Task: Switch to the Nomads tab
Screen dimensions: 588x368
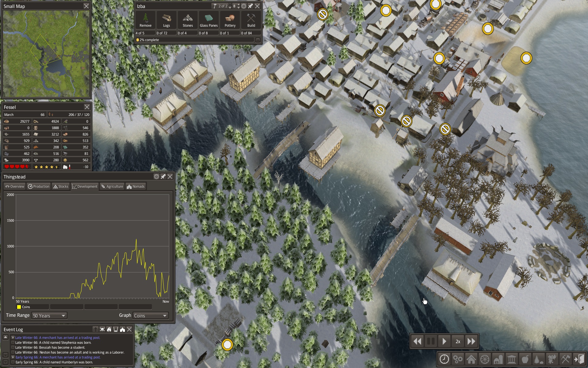Action: point(136,186)
